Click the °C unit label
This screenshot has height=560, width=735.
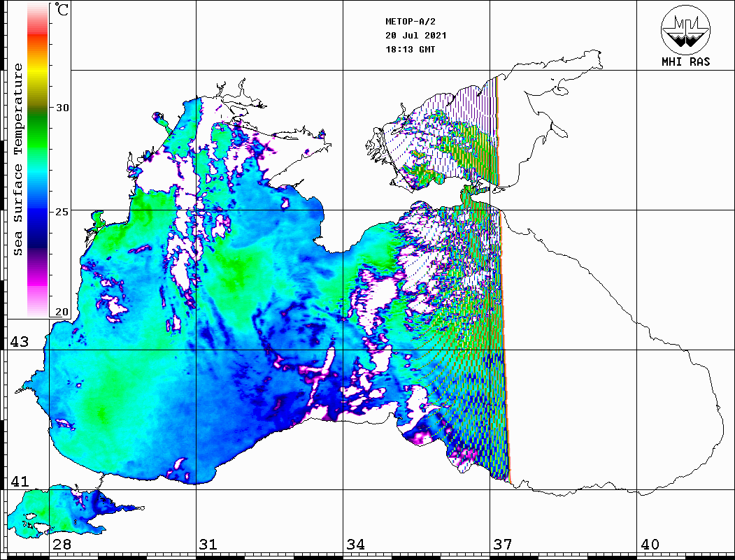(61, 9)
